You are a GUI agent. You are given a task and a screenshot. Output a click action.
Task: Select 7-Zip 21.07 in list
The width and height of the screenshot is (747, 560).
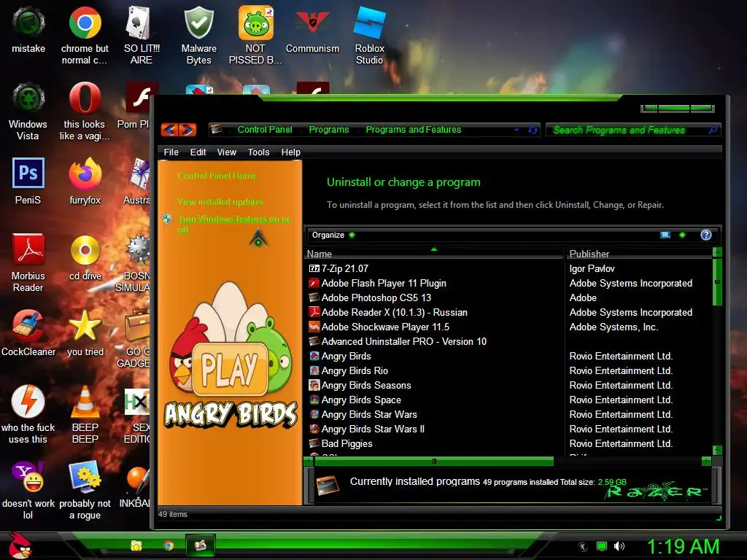click(x=345, y=268)
